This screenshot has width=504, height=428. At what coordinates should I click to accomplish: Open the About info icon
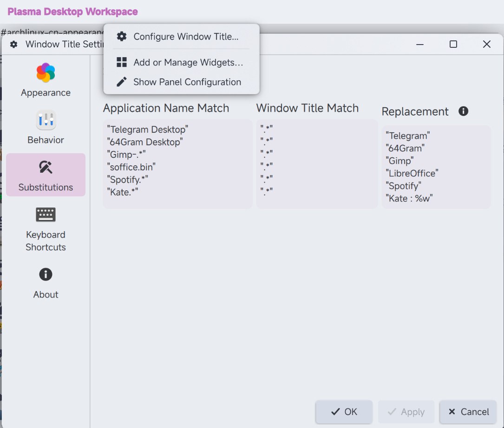(46, 274)
